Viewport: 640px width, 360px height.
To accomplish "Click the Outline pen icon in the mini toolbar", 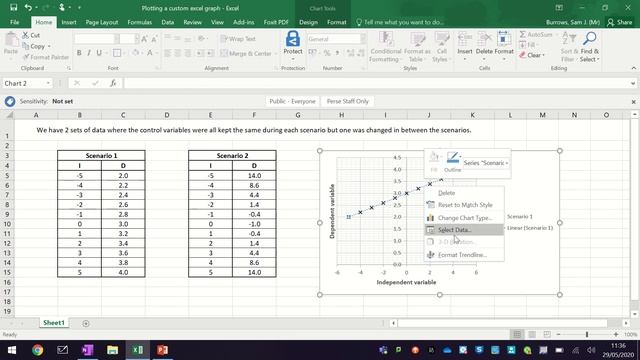I will point(453,158).
